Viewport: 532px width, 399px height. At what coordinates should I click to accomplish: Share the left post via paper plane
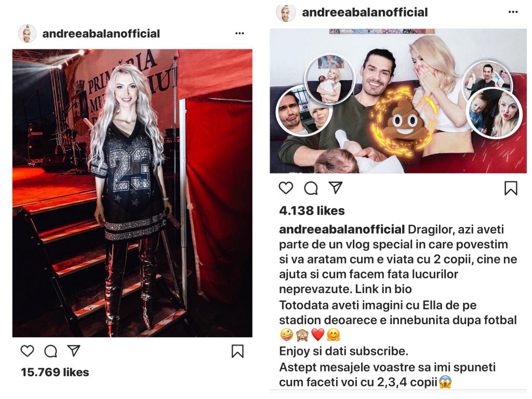coord(74,351)
